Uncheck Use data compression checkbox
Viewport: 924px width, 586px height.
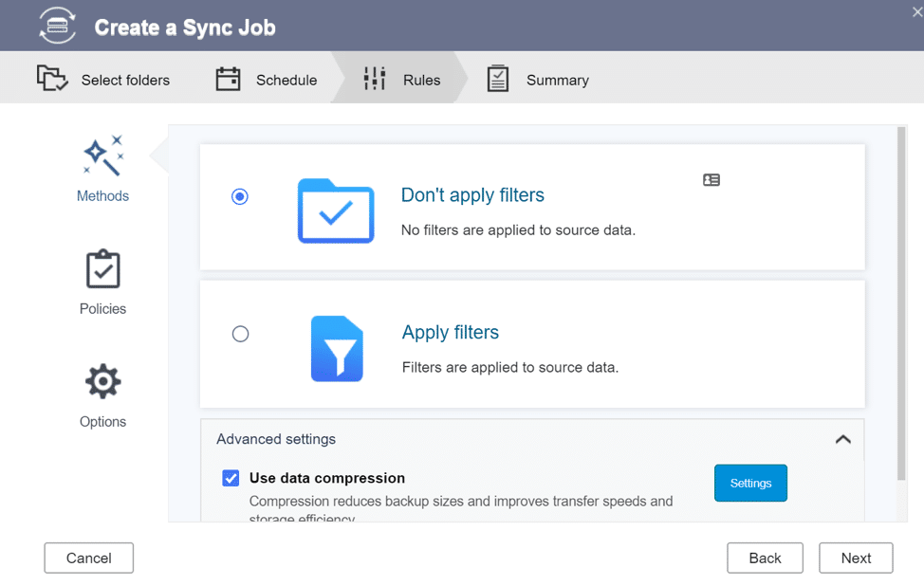(x=231, y=478)
